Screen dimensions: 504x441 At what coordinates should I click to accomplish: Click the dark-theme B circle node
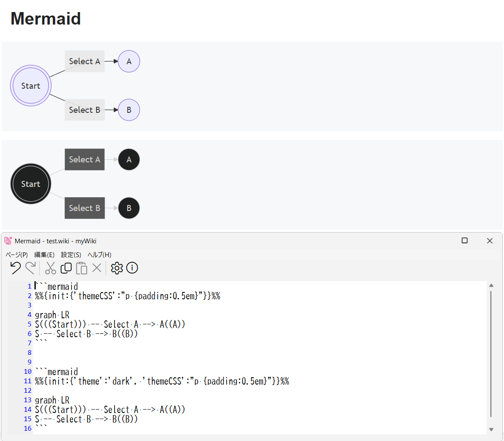[129, 208]
